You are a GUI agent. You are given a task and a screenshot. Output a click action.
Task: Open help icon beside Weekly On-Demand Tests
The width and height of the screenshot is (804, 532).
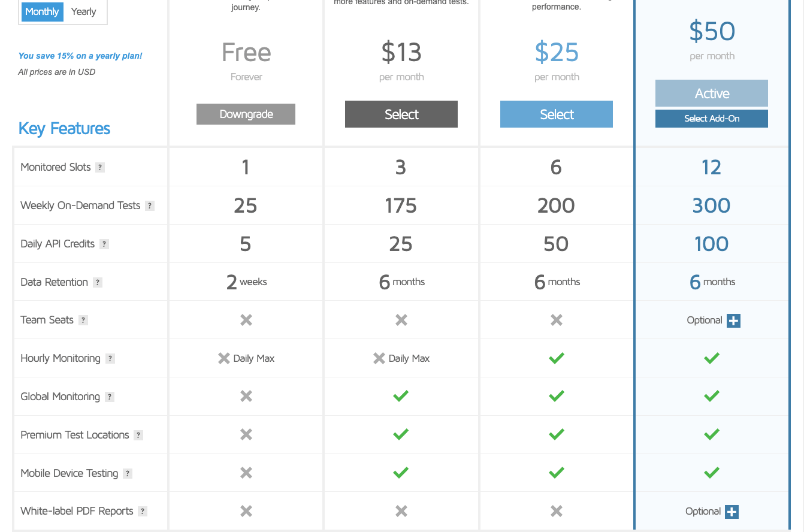point(150,205)
